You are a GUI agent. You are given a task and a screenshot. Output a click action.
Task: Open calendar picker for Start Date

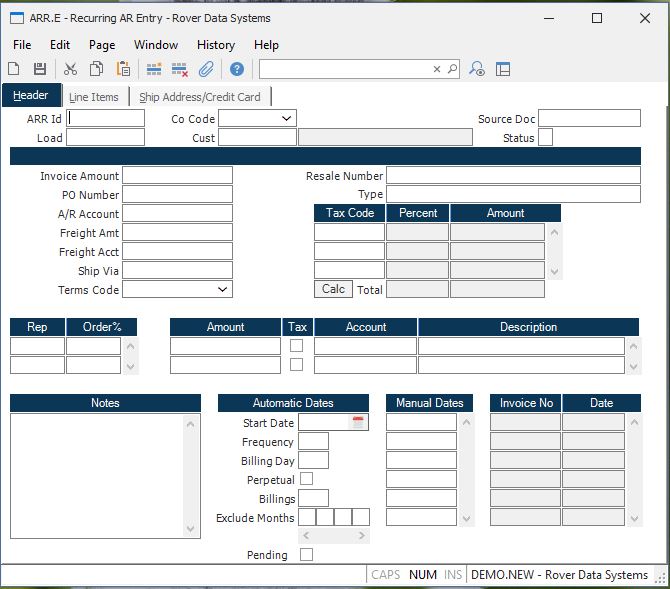point(358,423)
